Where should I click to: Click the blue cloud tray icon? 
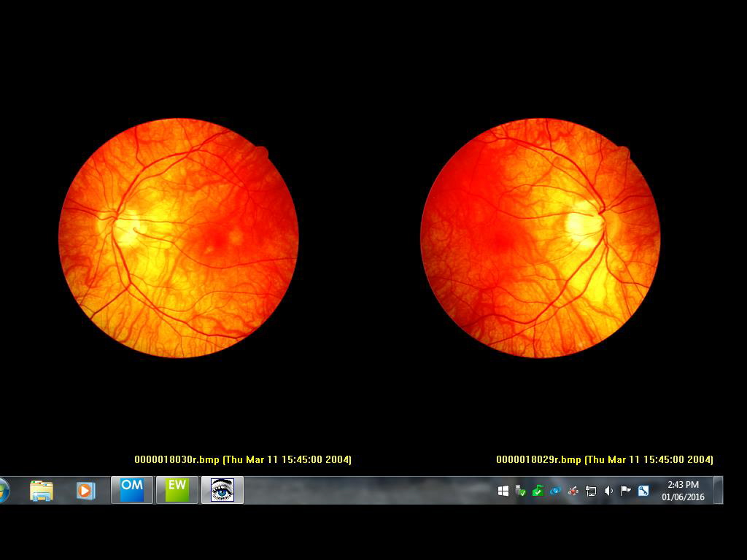[x=555, y=491]
